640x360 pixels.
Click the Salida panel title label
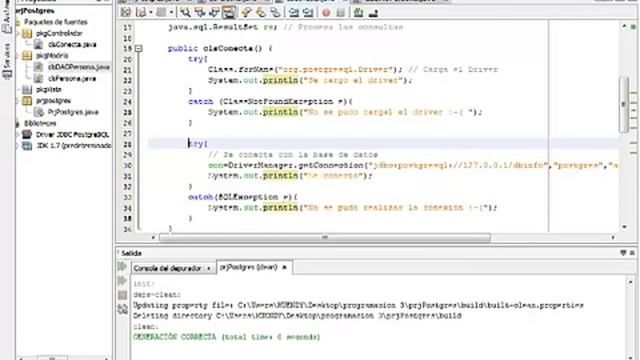131,253
